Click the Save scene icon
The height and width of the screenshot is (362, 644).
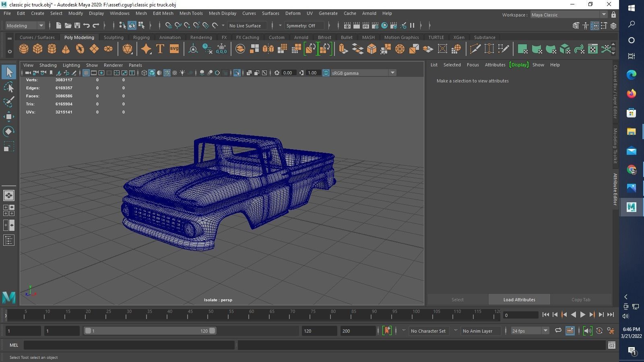[77, 25]
